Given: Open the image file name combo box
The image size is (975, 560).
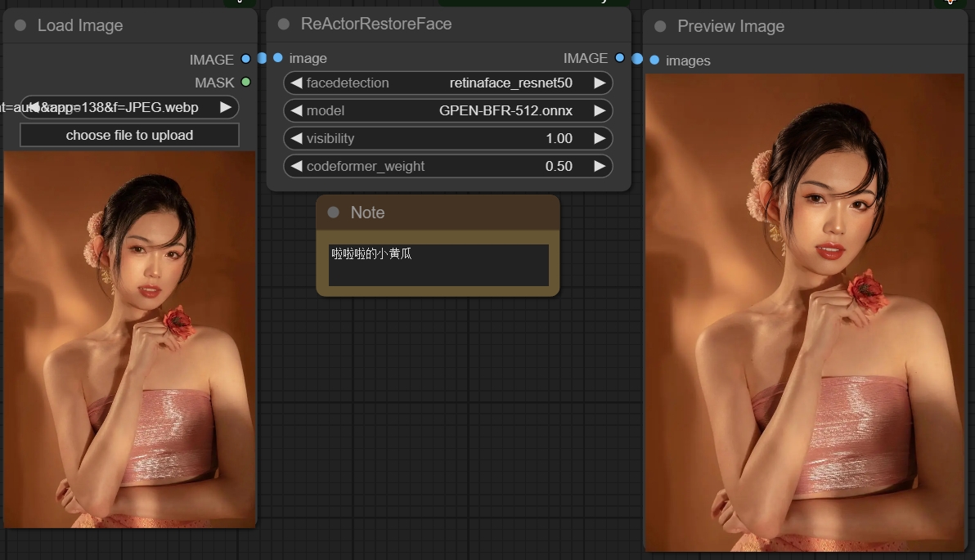Looking at the screenshot, I should [x=129, y=107].
